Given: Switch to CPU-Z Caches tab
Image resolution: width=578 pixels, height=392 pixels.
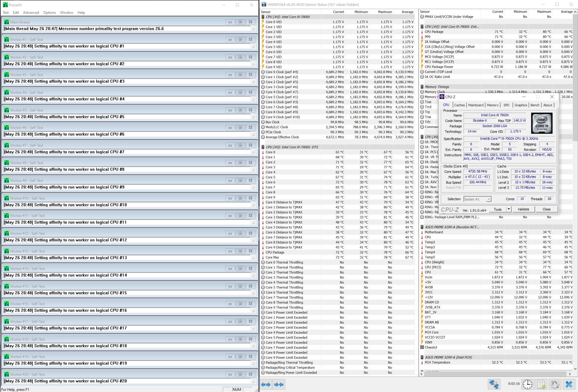Looking at the screenshot, I should 459,105.
